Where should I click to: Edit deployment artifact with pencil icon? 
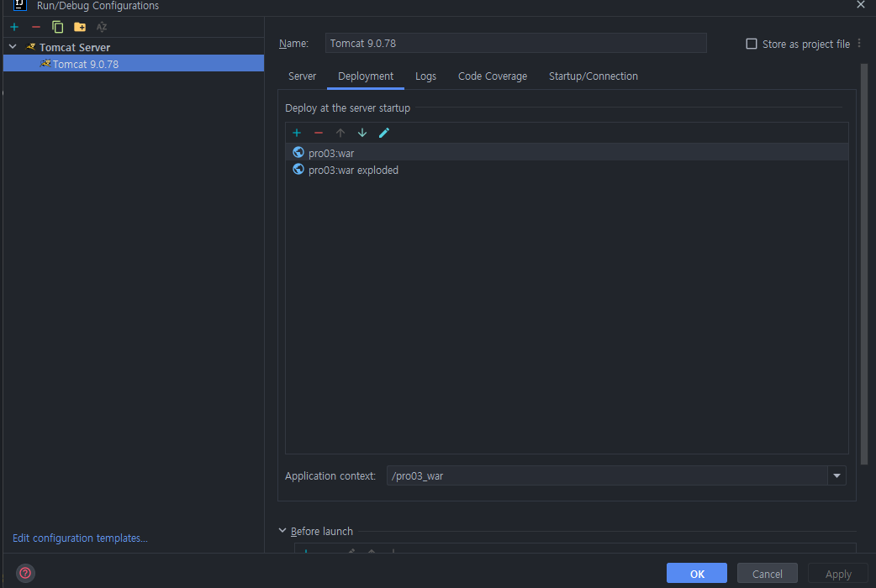(x=384, y=133)
